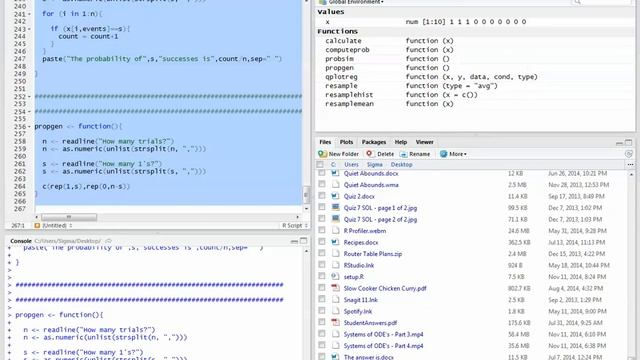
Task: Check the box for setup.R
Action: [x=322, y=276]
